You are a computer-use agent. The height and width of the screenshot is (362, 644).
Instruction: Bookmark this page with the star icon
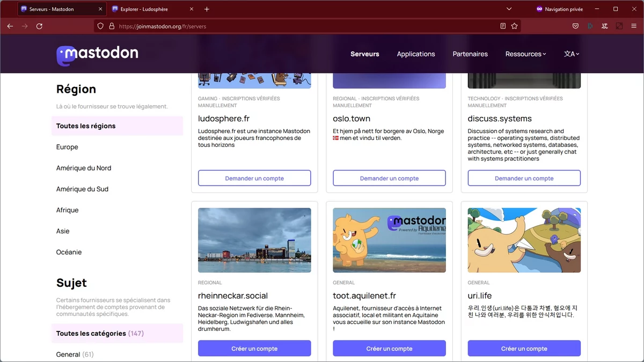[514, 26]
